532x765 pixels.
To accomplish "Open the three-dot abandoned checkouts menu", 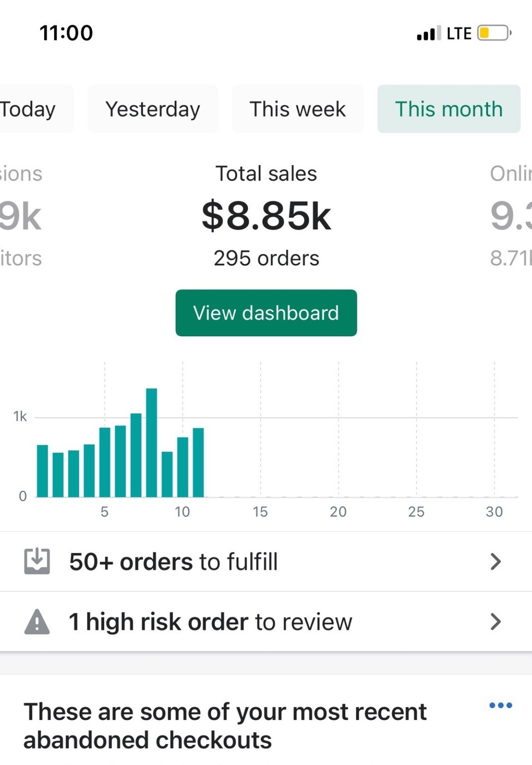I will coord(500,705).
